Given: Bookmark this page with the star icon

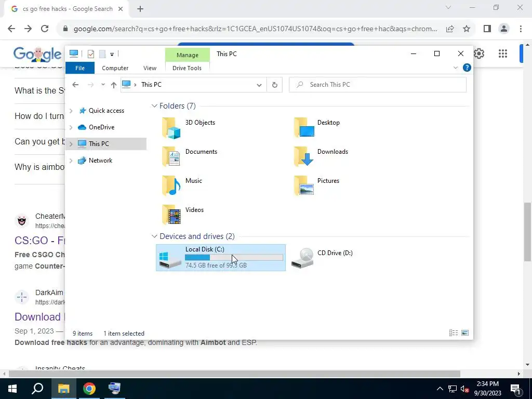Looking at the screenshot, I should pyautogui.click(x=467, y=29).
